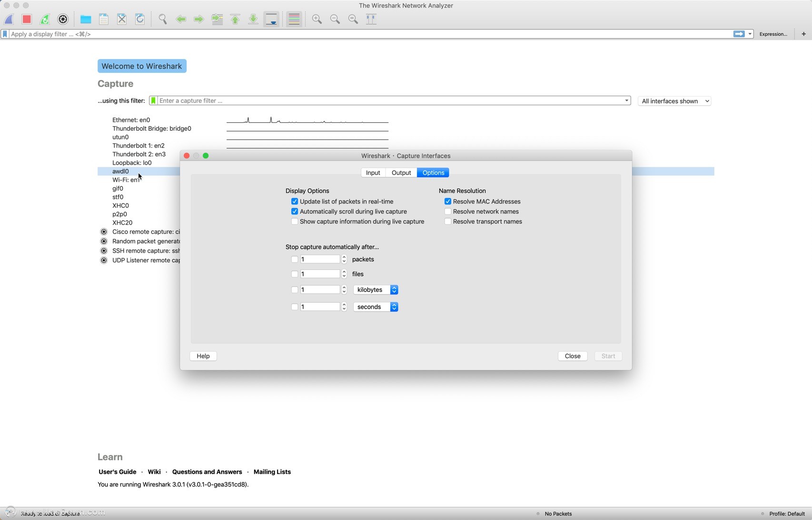Click the shark fin start capture icon
Viewport: 812px width, 520px height.
[9, 19]
